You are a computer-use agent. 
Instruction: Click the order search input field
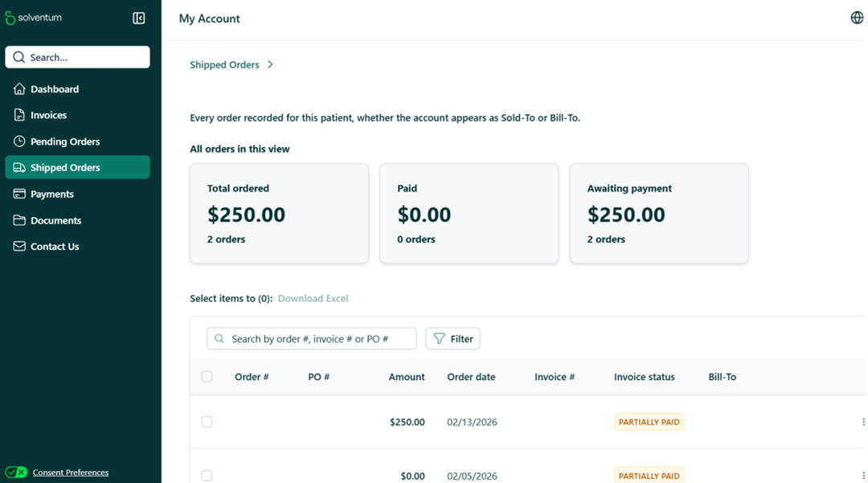tap(312, 338)
